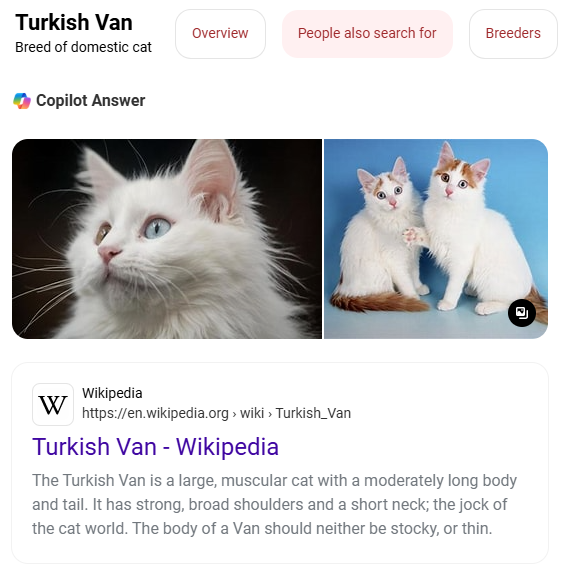Click the Breed of domestic cat subtitle

click(83, 47)
